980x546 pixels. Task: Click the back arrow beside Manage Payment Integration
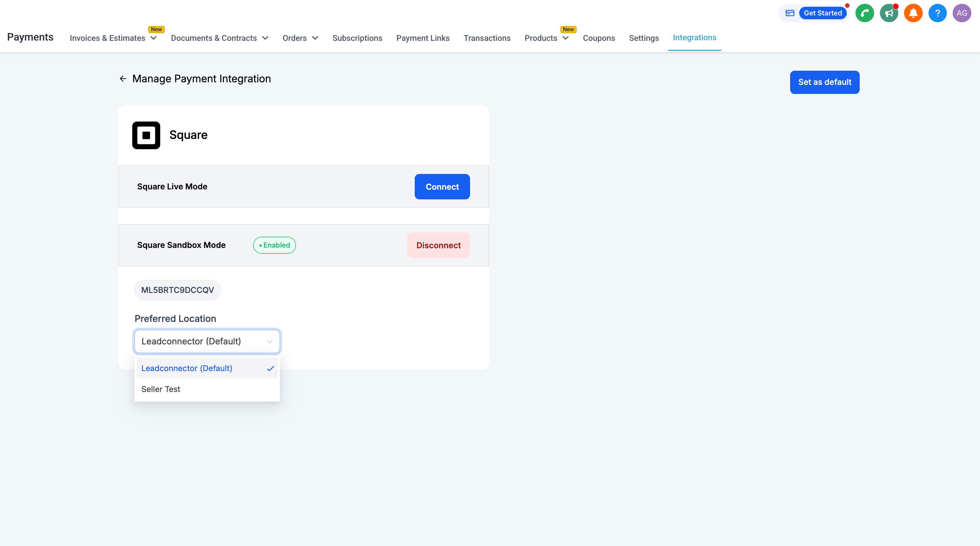(123, 79)
